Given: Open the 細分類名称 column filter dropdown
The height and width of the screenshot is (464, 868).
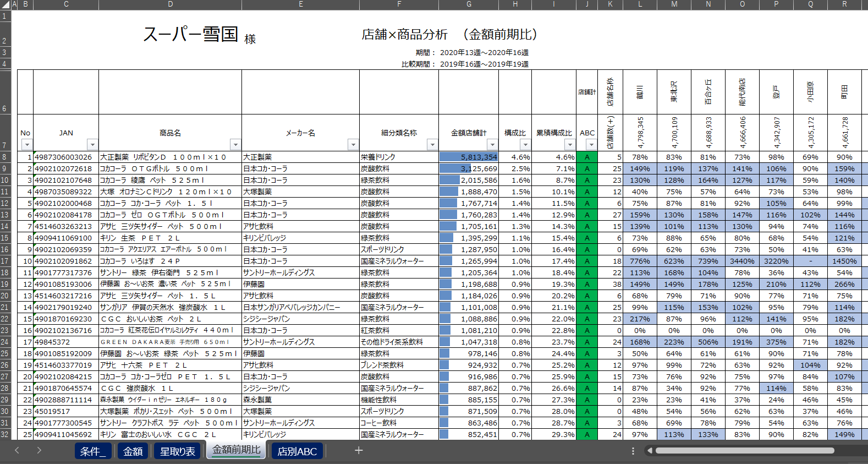Looking at the screenshot, I should (x=432, y=145).
